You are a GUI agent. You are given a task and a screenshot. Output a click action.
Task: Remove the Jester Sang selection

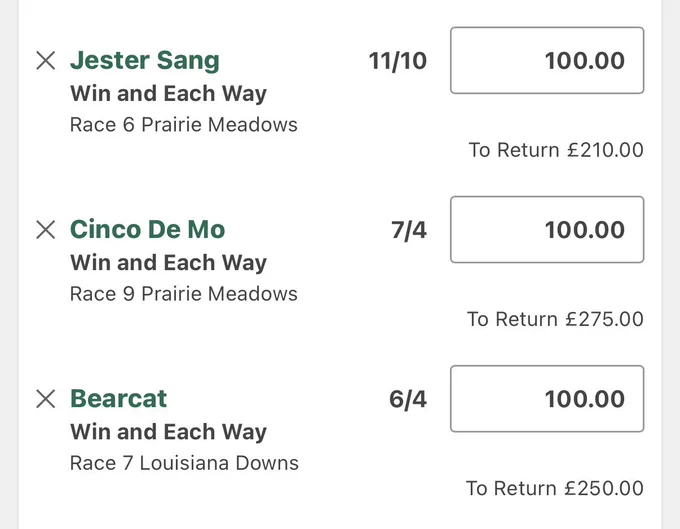(46, 60)
